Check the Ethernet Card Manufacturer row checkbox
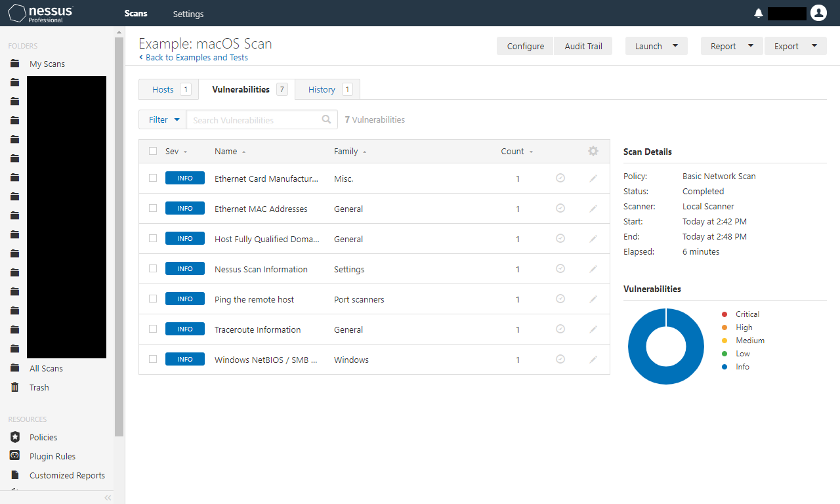840x504 pixels. point(153,178)
